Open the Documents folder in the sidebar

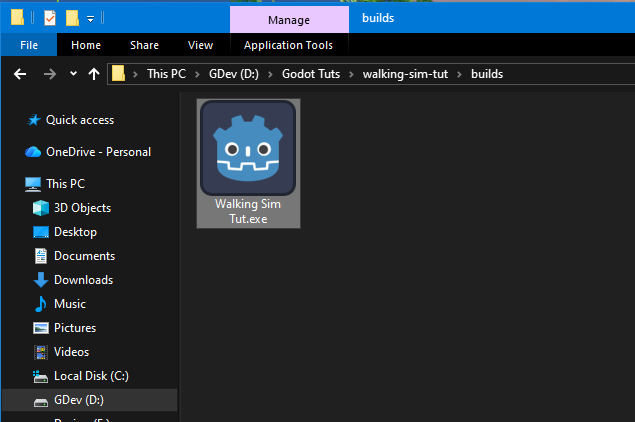84,256
